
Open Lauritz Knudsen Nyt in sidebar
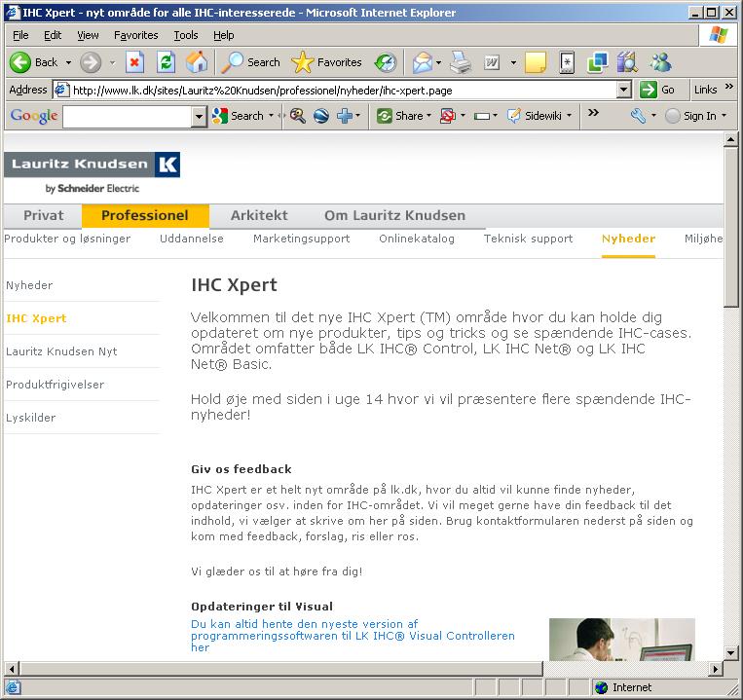pyautogui.click(x=61, y=351)
